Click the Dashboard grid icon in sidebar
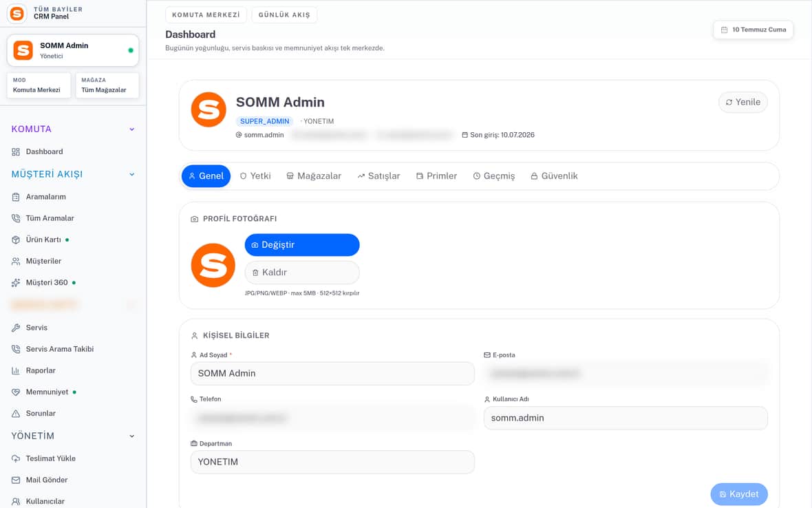This screenshot has width=812, height=508. click(x=16, y=151)
